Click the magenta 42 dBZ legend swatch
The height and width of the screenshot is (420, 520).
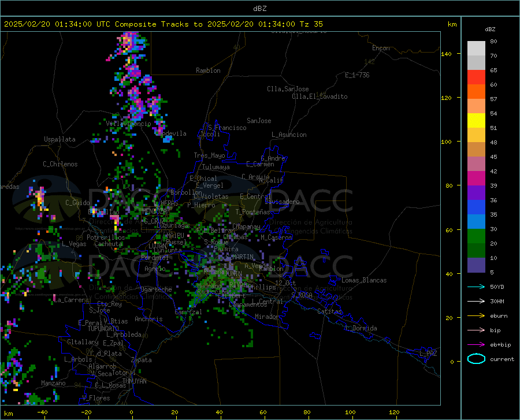pyautogui.click(x=476, y=179)
